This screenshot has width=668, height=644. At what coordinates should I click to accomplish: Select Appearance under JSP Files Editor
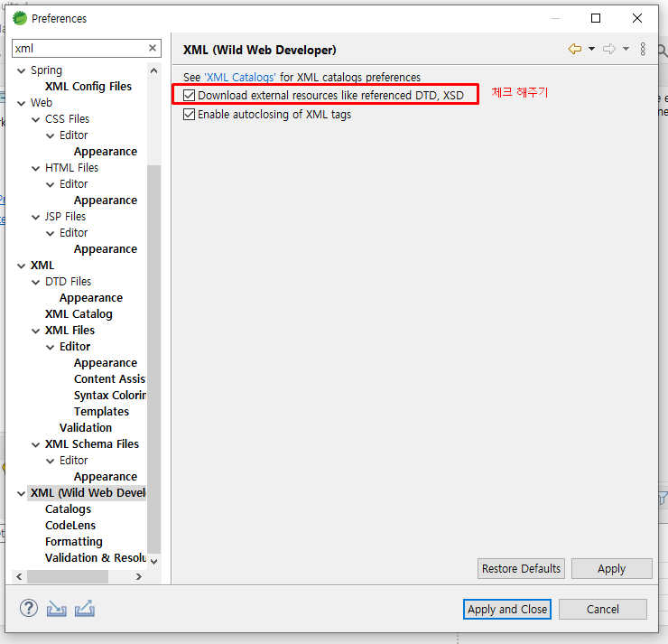click(106, 249)
